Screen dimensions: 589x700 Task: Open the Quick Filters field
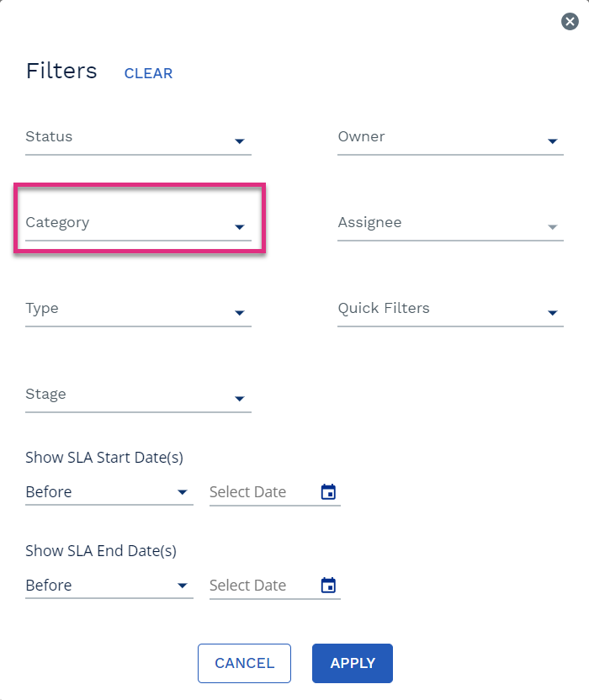pyautogui.click(x=450, y=309)
